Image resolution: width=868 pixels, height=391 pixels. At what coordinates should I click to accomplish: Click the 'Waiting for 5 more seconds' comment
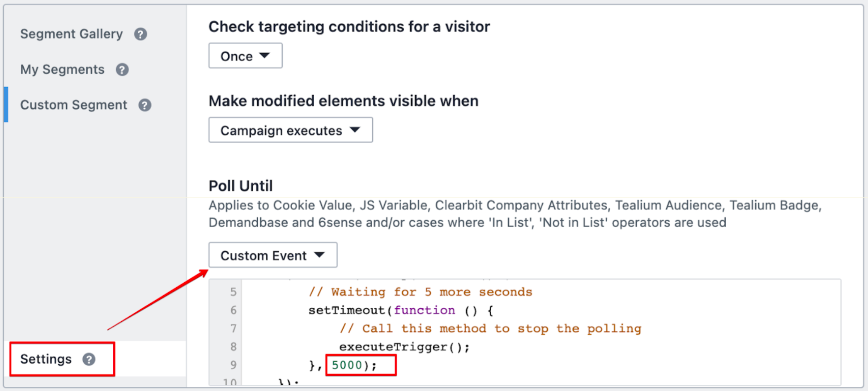point(420,292)
